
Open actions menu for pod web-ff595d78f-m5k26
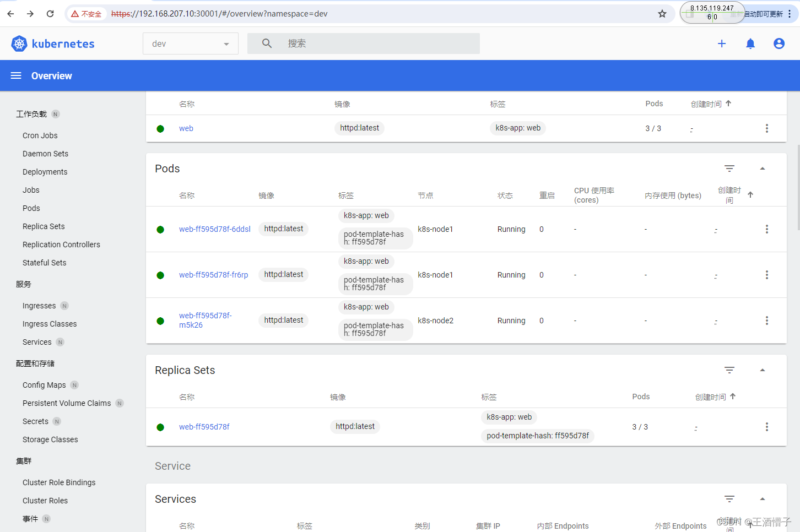(766, 321)
